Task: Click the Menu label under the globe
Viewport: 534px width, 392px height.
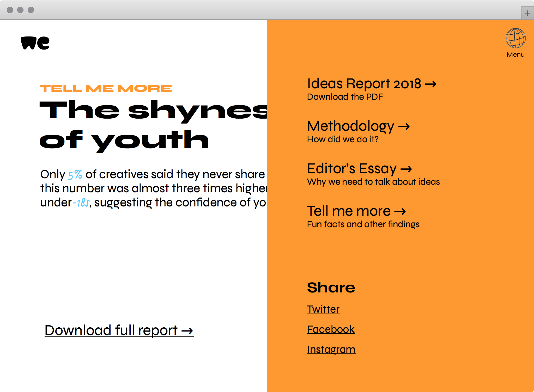Action: (x=515, y=55)
